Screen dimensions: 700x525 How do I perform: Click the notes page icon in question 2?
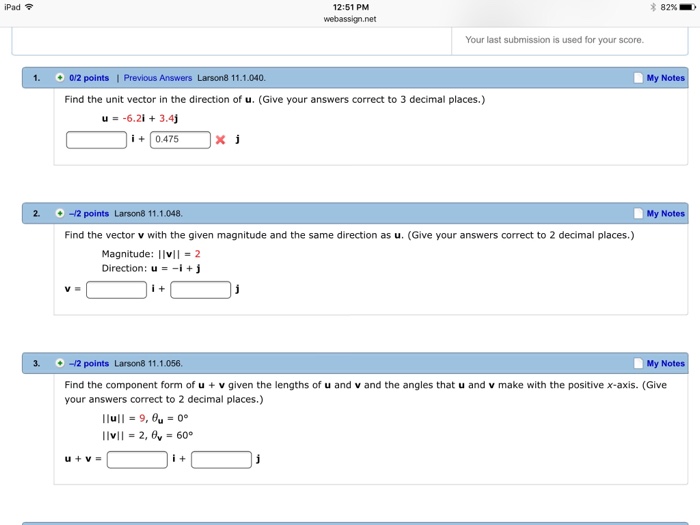coord(638,213)
